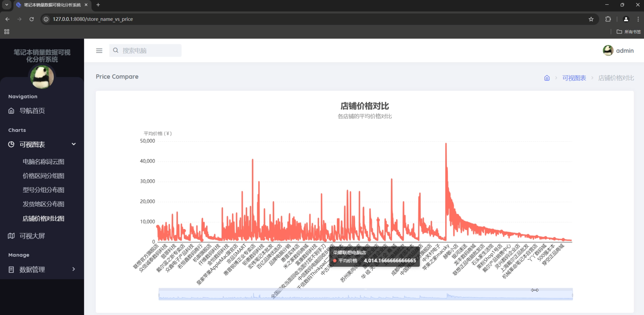Bookmark this page with the star icon
The width and height of the screenshot is (644, 315).
click(591, 19)
